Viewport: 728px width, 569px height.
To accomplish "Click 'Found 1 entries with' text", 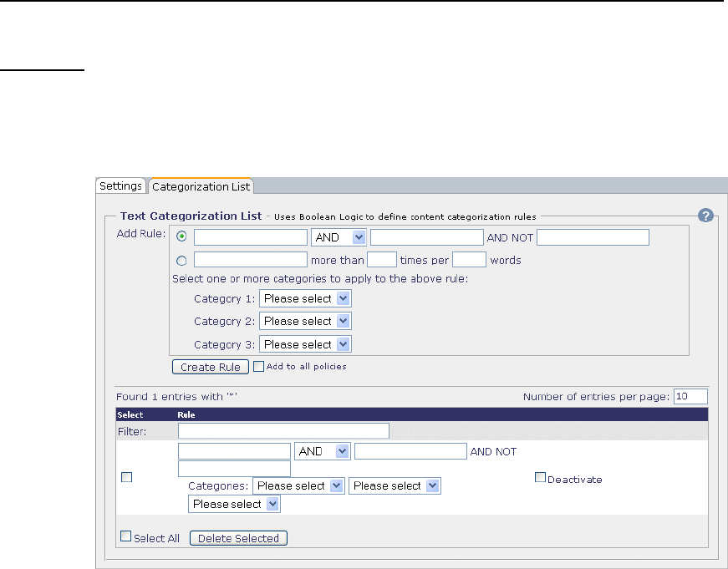I will coord(177,397).
